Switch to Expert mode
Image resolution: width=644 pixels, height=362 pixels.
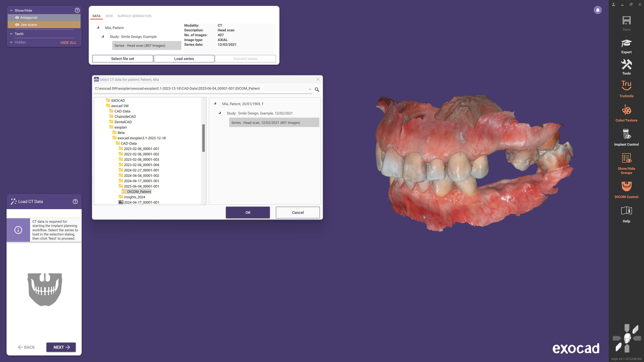click(626, 46)
